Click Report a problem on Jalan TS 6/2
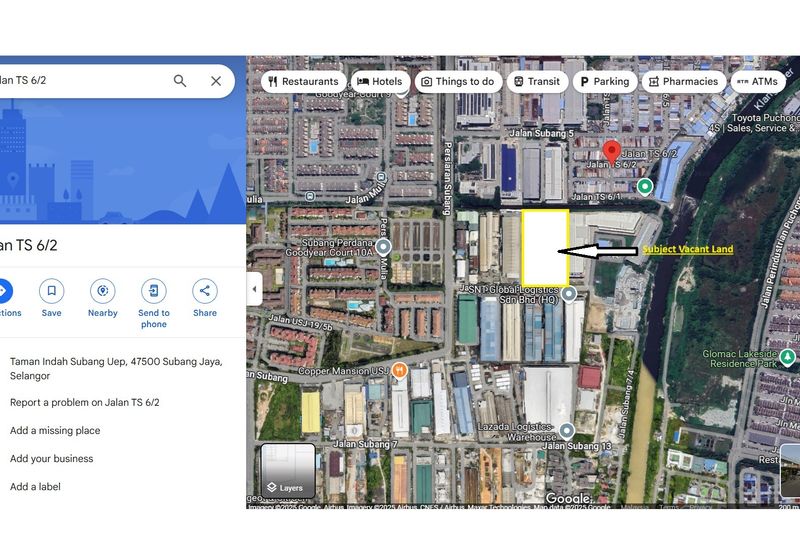The image size is (800, 552). [85, 403]
